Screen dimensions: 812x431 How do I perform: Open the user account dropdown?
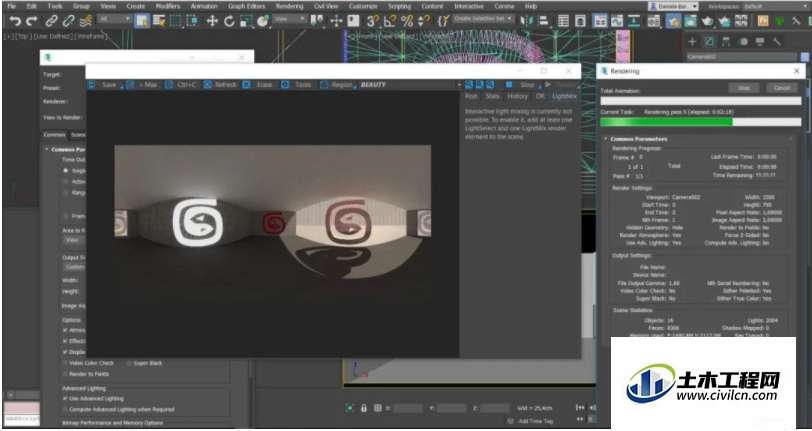(x=673, y=6)
